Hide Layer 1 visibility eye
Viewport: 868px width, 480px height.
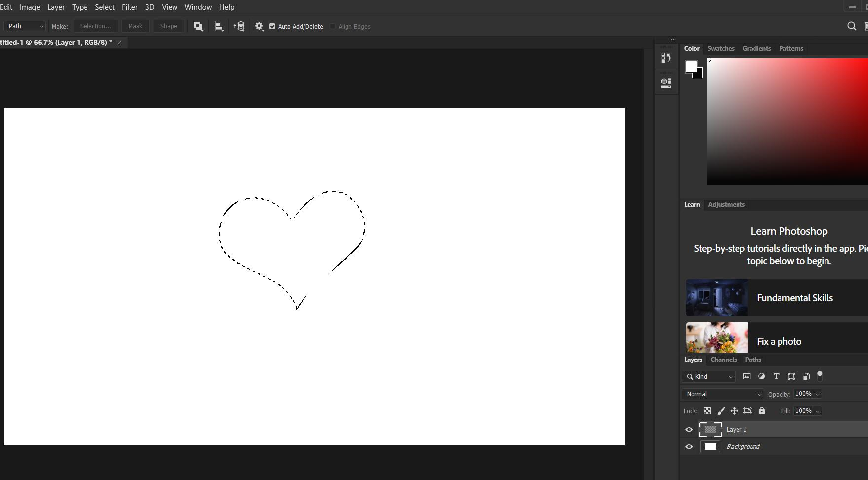coord(689,430)
